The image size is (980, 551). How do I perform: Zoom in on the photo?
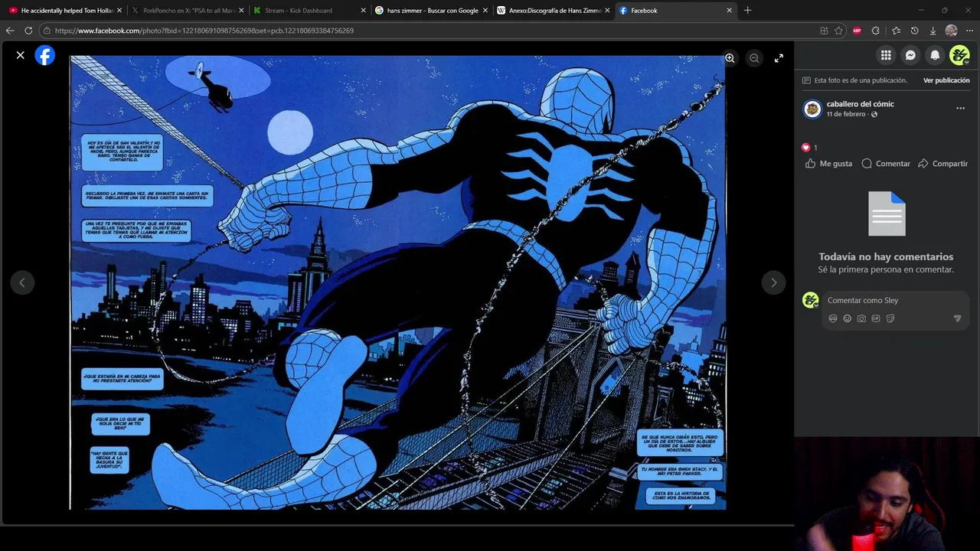click(730, 58)
